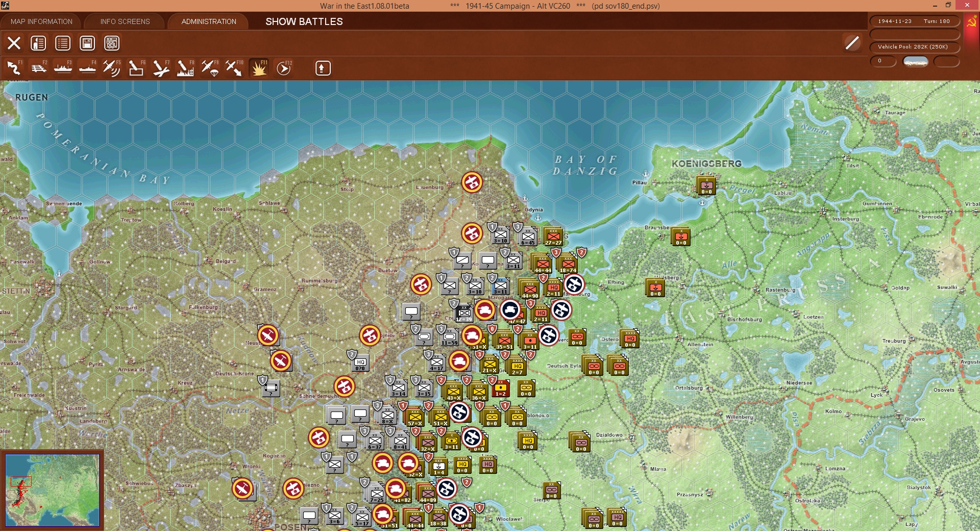Click the diagonal slash round icon

[x=852, y=43]
